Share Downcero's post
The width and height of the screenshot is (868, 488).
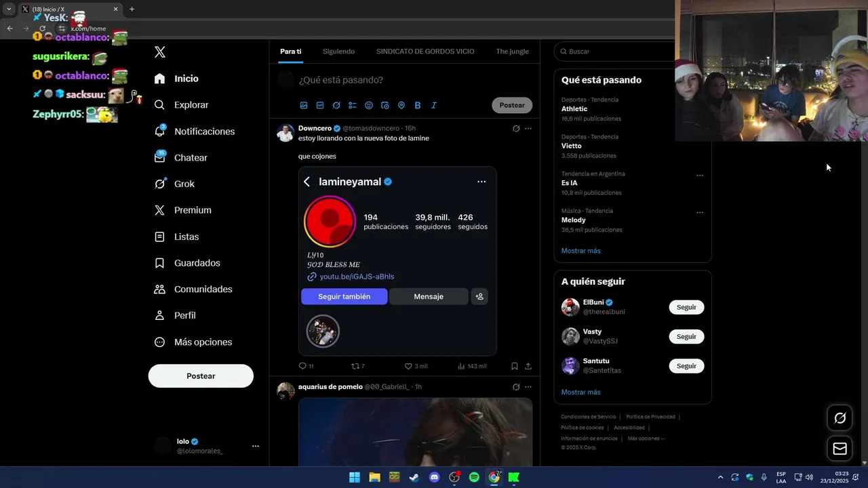(x=528, y=366)
